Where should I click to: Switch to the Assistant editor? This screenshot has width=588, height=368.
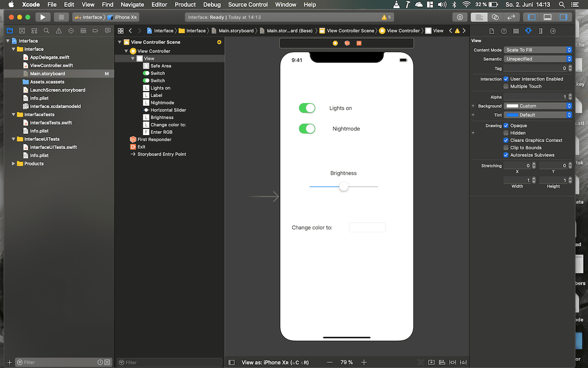[x=495, y=17]
